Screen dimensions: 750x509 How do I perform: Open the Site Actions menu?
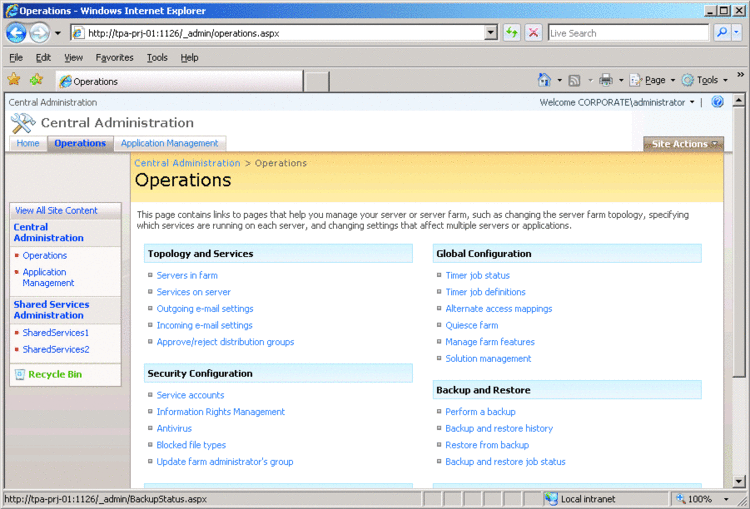[683, 144]
